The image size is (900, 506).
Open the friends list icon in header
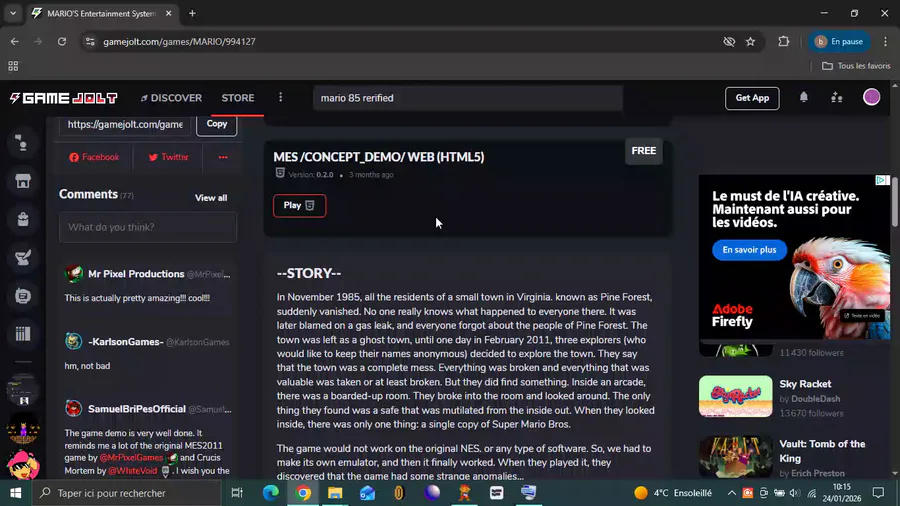837,98
